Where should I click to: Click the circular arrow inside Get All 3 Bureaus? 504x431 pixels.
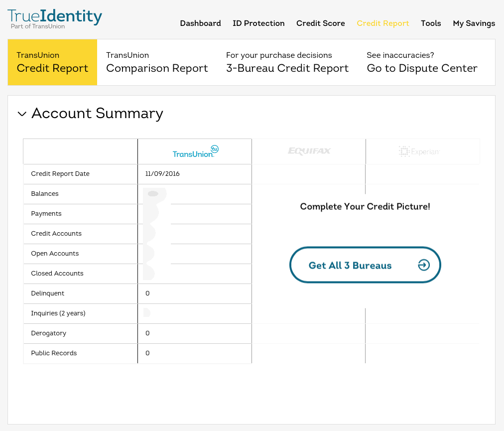tap(424, 265)
